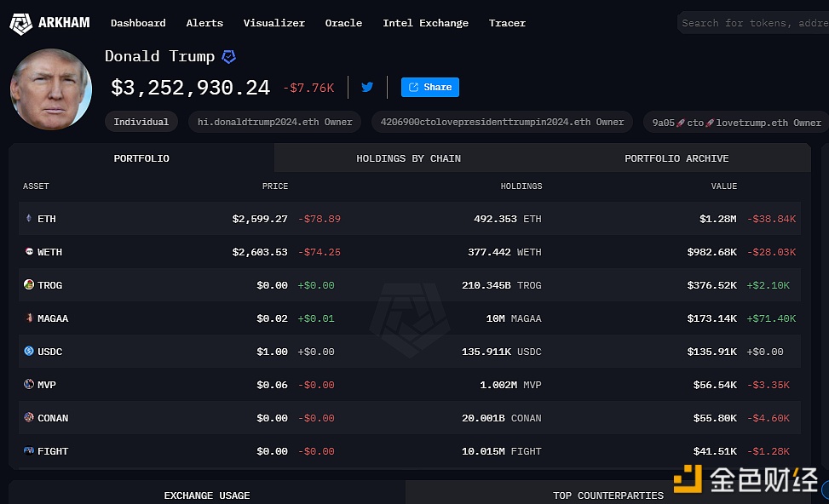Click the ETH token icon
Viewport: 829px width, 504px height.
tap(29, 218)
